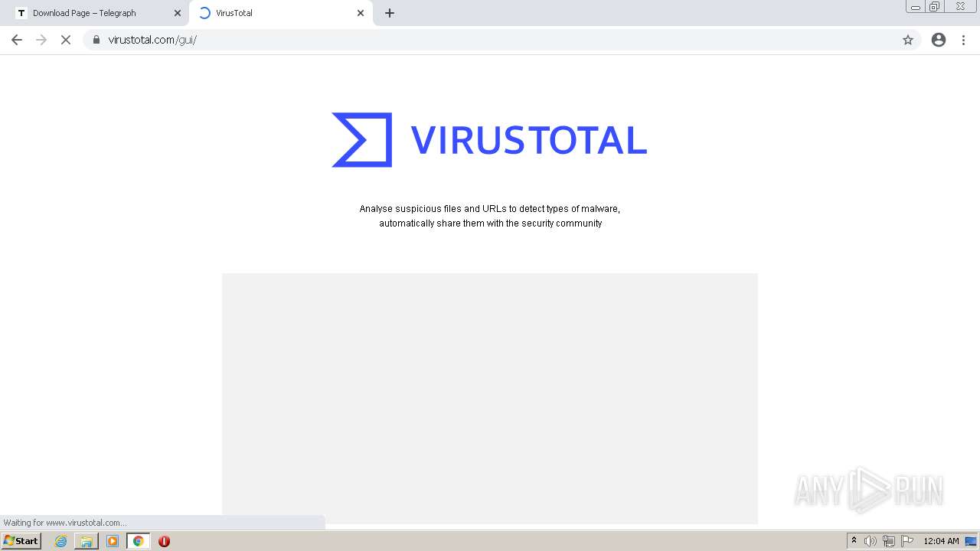Viewport: 980px width, 551px height.
Task: Close the VirusTotal tab
Action: (361, 13)
